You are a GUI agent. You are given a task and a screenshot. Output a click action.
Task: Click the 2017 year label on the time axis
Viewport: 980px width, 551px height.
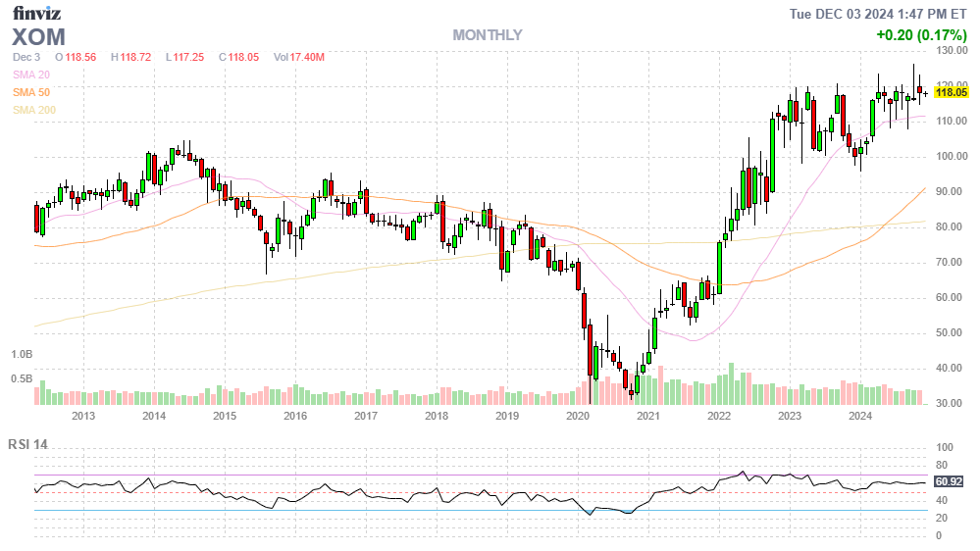[x=366, y=416]
